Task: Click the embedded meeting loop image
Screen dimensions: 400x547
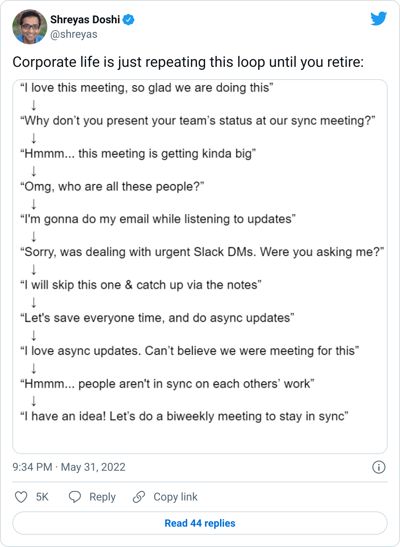Action: click(200, 267)
